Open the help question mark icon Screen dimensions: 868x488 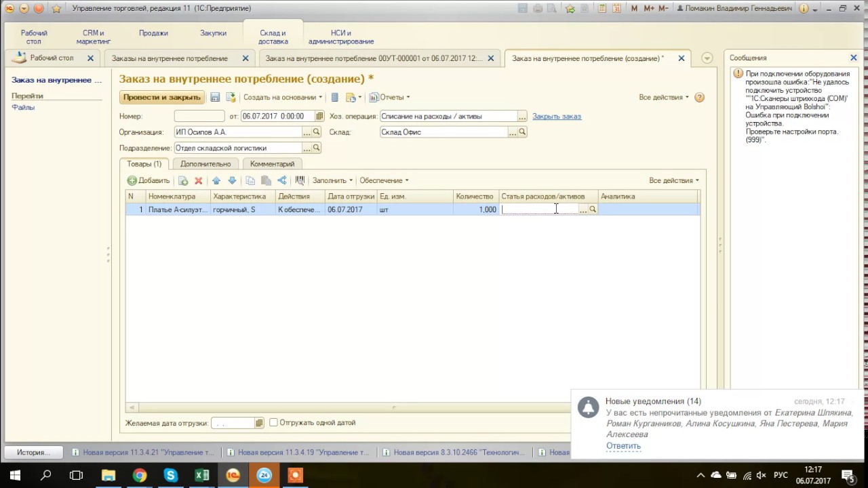(x=700, y=97)
